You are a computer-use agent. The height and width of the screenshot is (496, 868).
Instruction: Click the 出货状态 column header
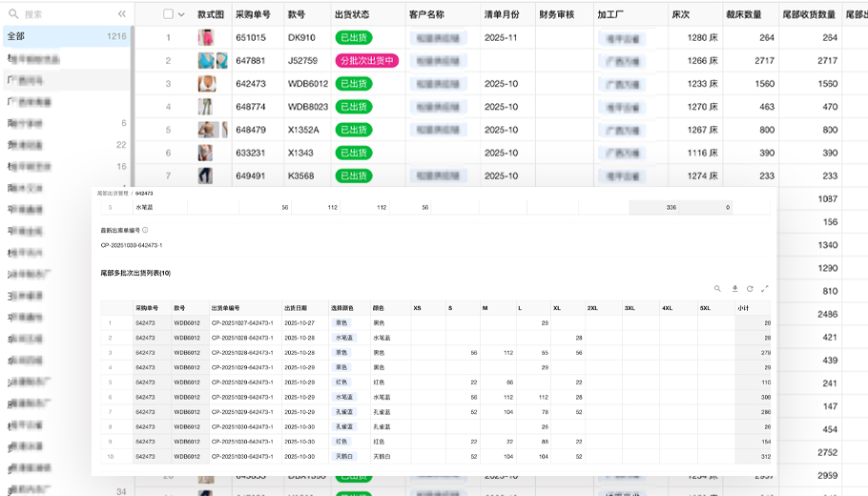point(352,14)
